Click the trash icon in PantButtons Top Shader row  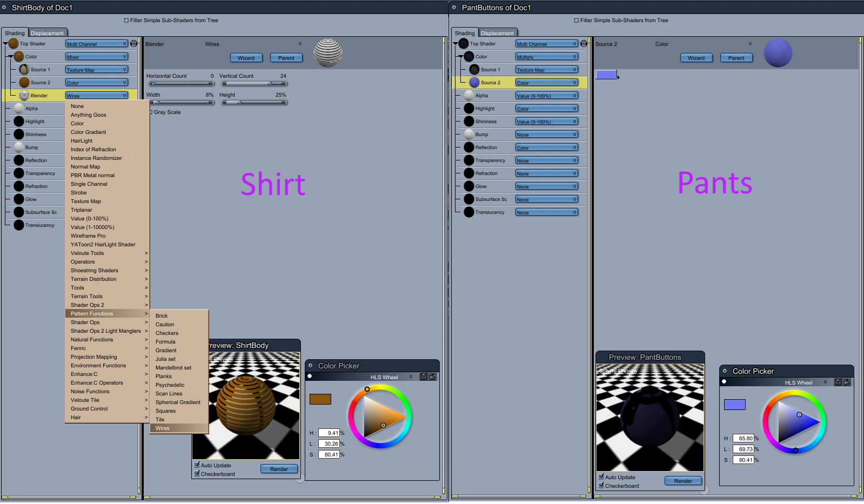tap(584, 43)
